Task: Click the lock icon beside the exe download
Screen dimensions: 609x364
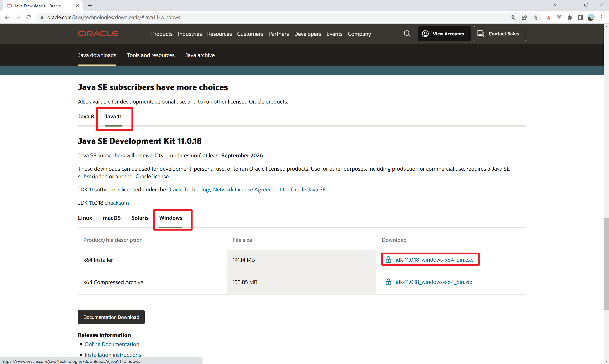Action: pyautogui.click(x=388, y=260)
